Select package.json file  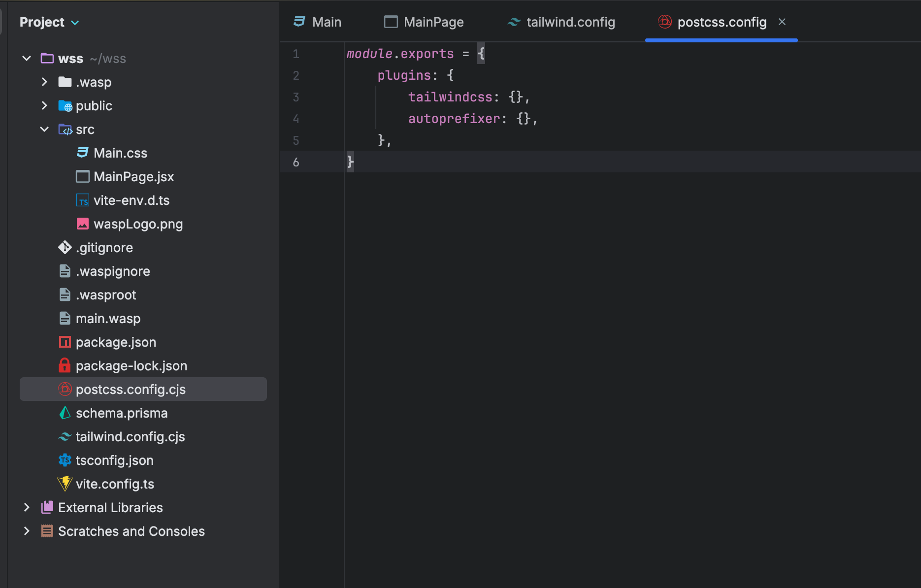coord(116,342)
